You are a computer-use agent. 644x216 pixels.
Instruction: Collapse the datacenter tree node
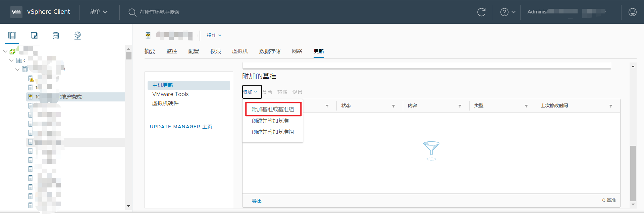pyautogui.click(x=11, y=60)
